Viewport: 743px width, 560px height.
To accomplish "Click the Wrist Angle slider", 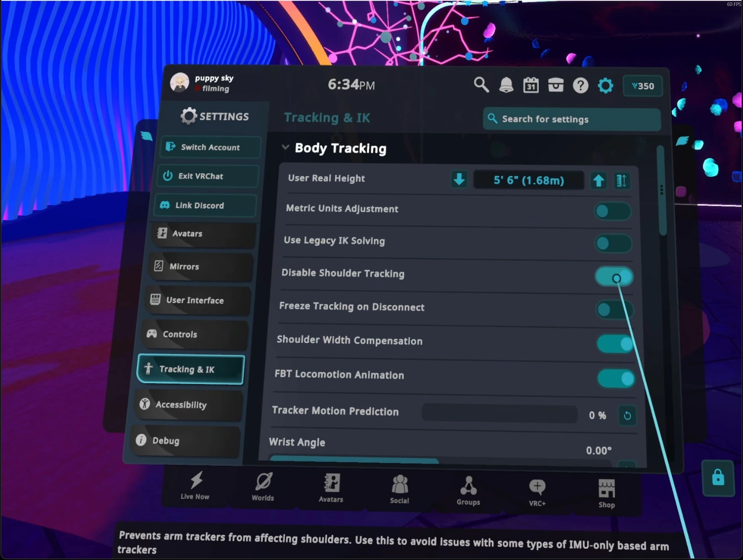I will pyautogui.click(x=440, y=461).
